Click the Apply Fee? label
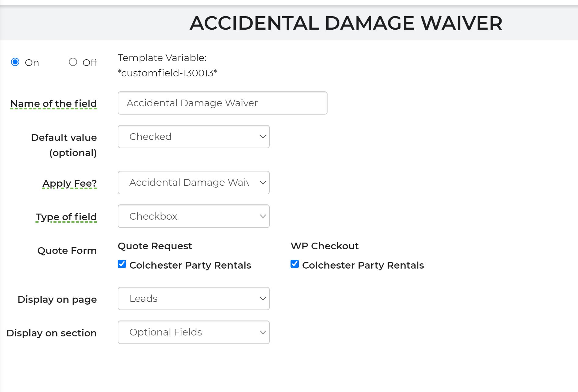Viewport: 578px width, 392px height. tap(69, 183)
